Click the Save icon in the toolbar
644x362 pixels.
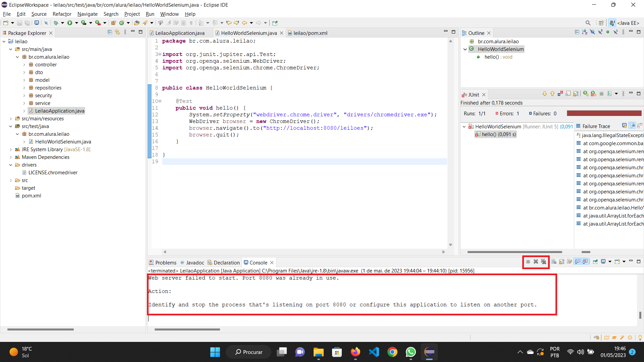[19, 23]
